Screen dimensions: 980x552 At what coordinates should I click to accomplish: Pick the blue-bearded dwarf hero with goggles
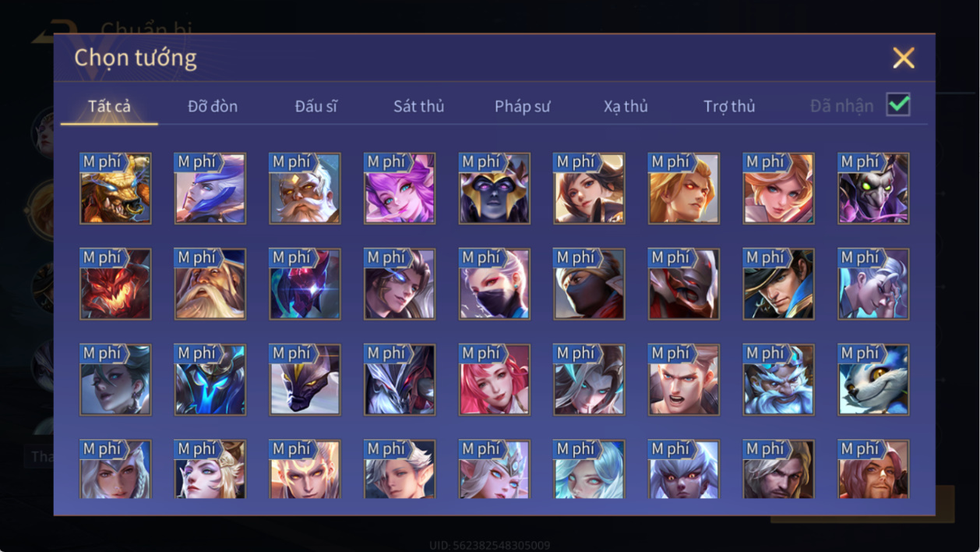pyautogui.click(x=778, y=380)
